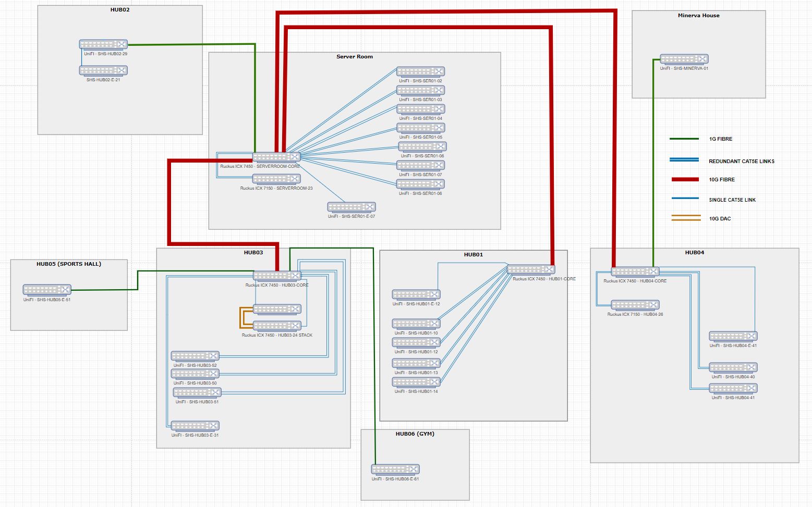The width and height of the screenshot is (812, 507).
Task: Click the SHS-SER01-E-07 switch icon
Action: [x=352, y=207]
